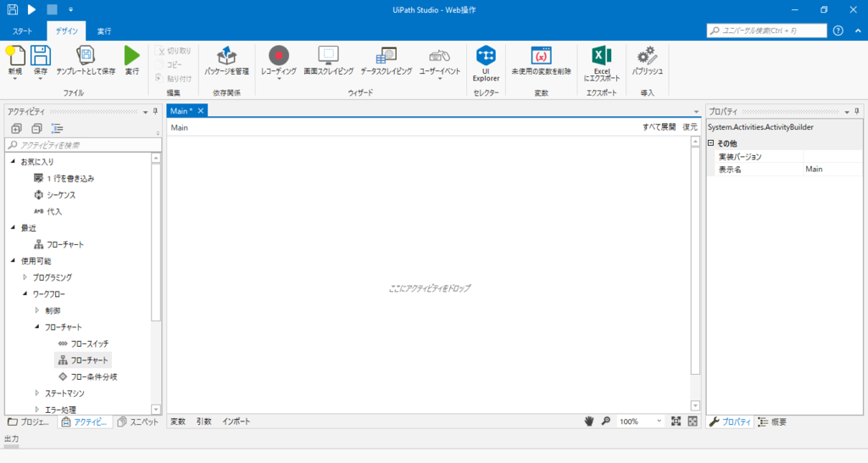Viewport: 868px width, 463px height.
Task: Click パブリッシュ (Publish) icon
Action: (x=647, y=56)
